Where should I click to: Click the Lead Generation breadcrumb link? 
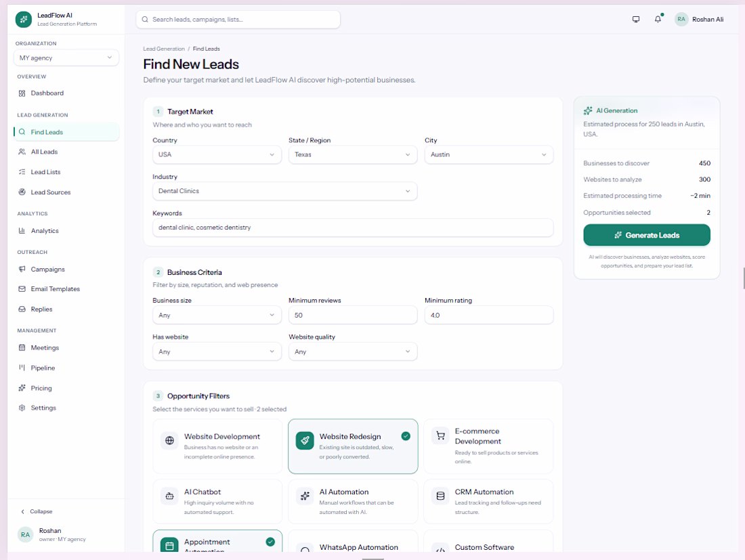click(x=164, y=49)
